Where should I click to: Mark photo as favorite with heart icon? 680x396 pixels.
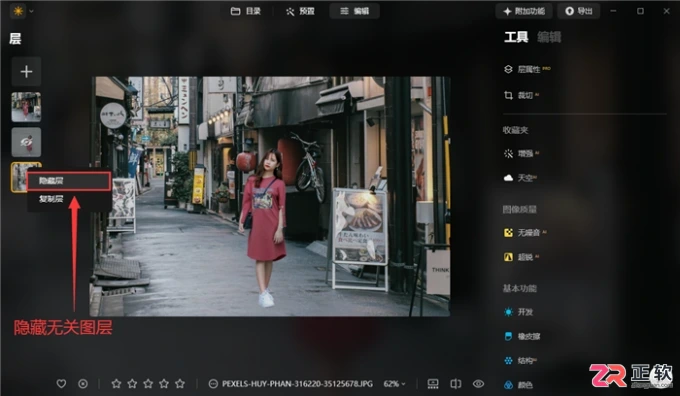coord(61,384)
